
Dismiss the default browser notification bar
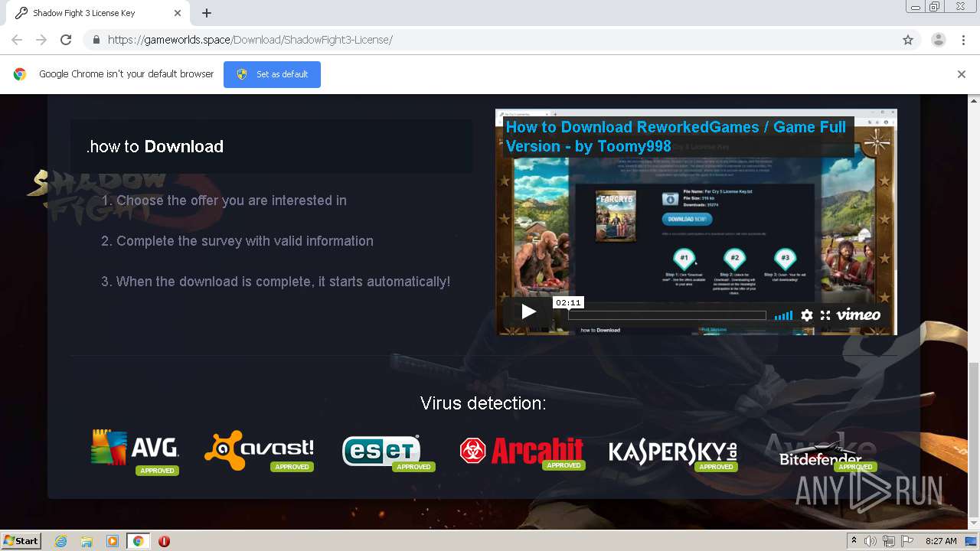962,74
